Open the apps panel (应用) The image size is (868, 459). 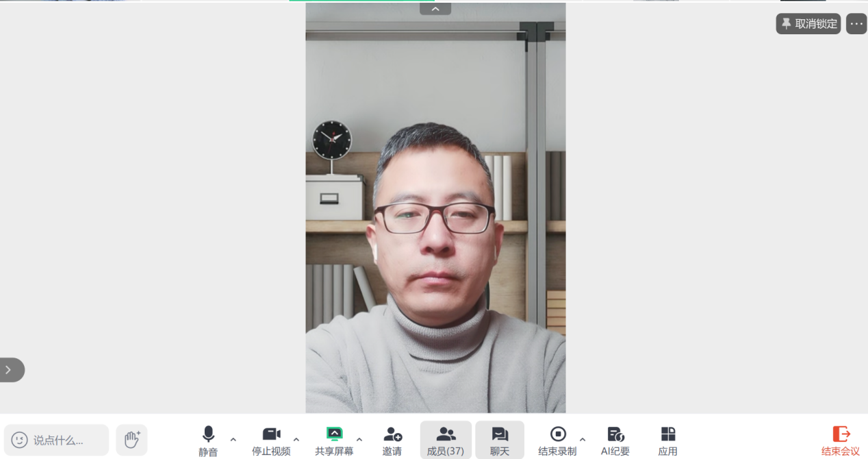[x=667, y=438]
